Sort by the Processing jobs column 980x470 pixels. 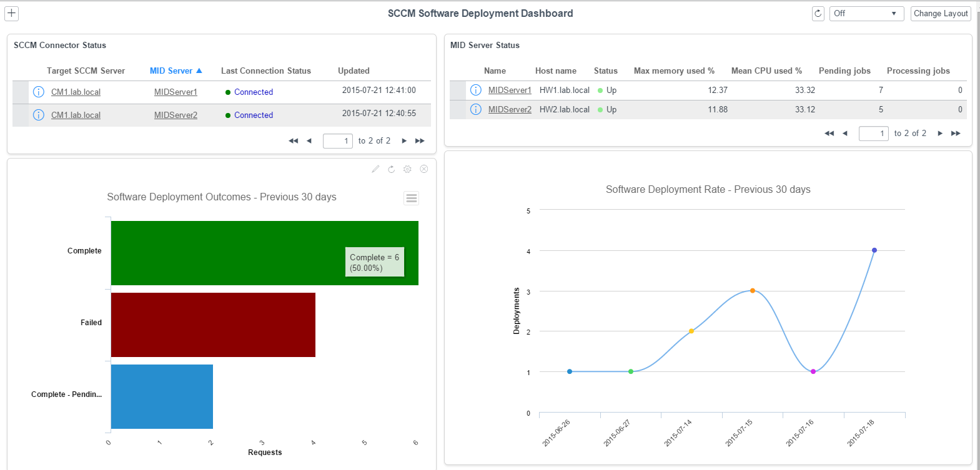click(x=918, y=71)
